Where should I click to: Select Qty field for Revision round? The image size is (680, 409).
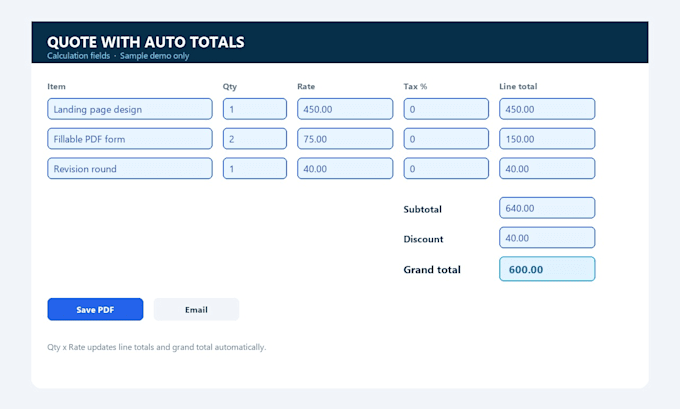point(255,168)
